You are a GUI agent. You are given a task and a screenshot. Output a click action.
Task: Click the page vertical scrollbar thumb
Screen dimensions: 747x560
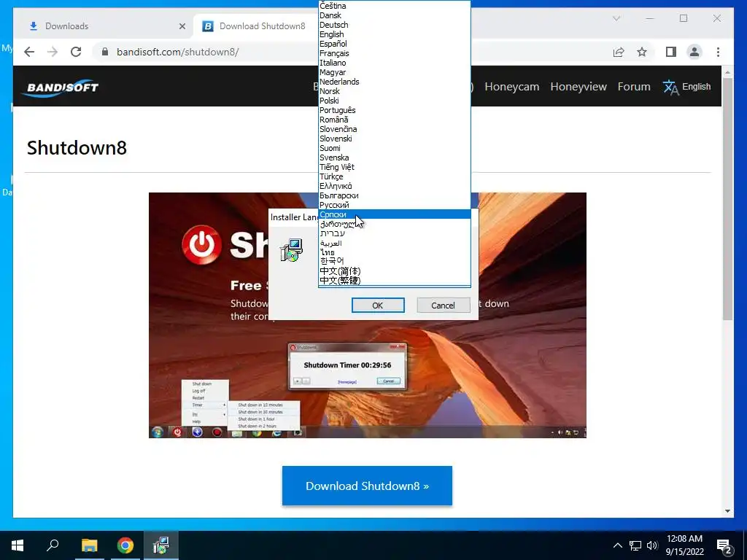point(727,199)
